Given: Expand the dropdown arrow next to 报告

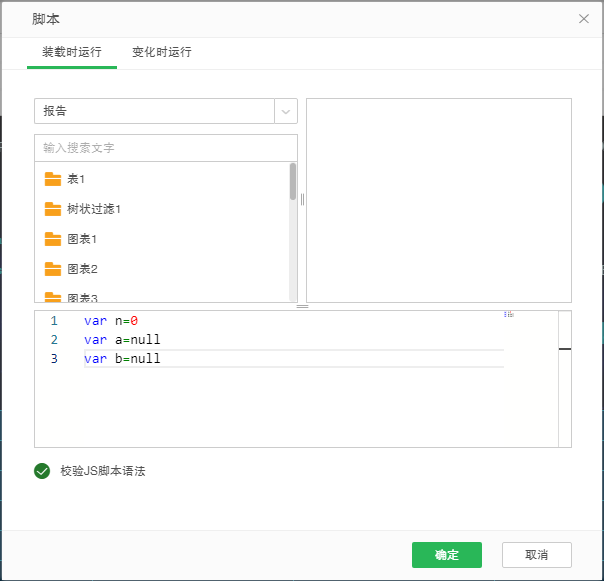Looking at the screenshot, I should 286,111.
